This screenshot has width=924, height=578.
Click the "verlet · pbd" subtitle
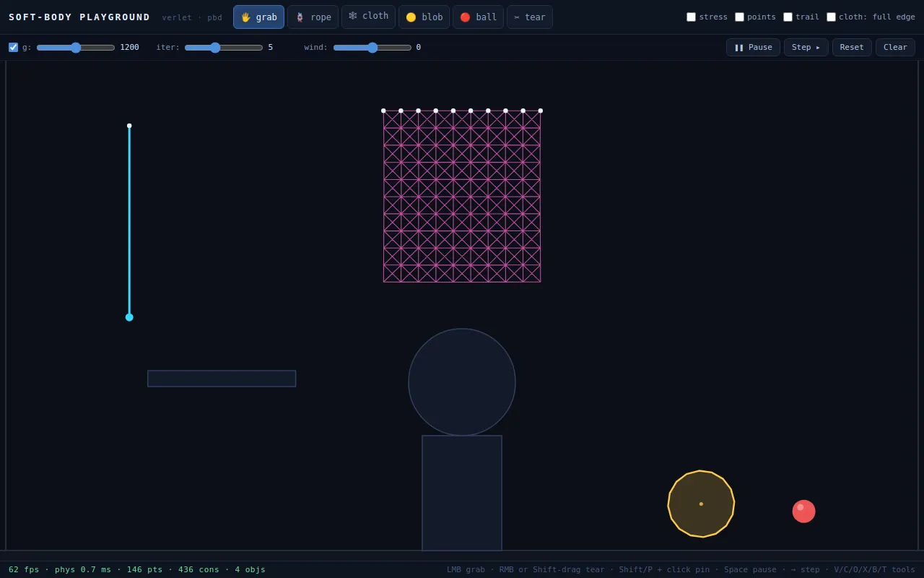(x=192, y=17)
